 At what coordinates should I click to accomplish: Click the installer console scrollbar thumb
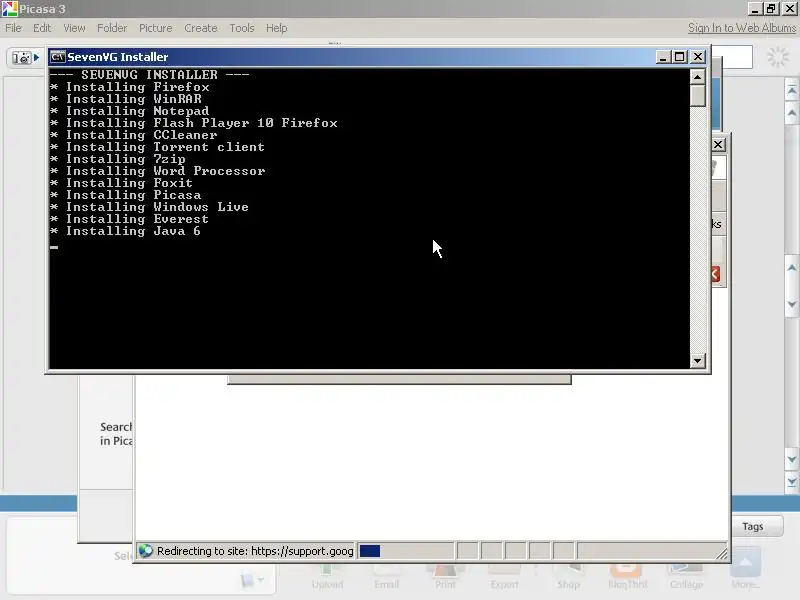click(697, 95)
